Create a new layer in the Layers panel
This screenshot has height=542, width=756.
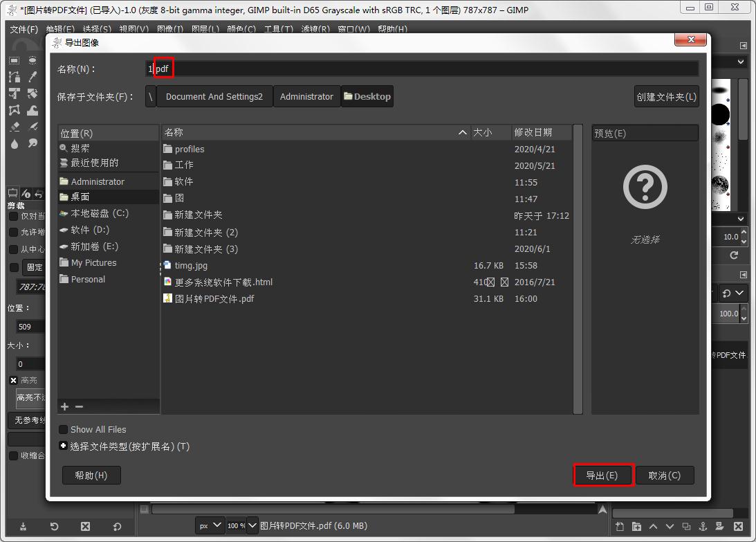click(620, 527)
